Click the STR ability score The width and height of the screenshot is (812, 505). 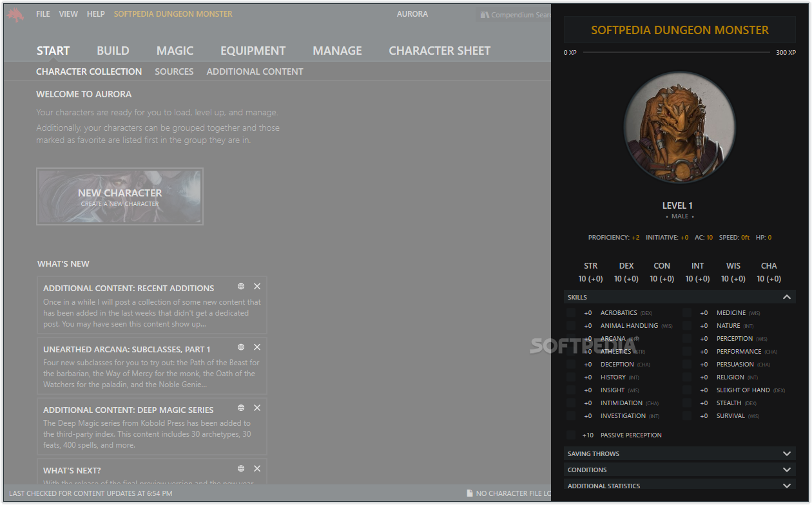coord(590,272)
